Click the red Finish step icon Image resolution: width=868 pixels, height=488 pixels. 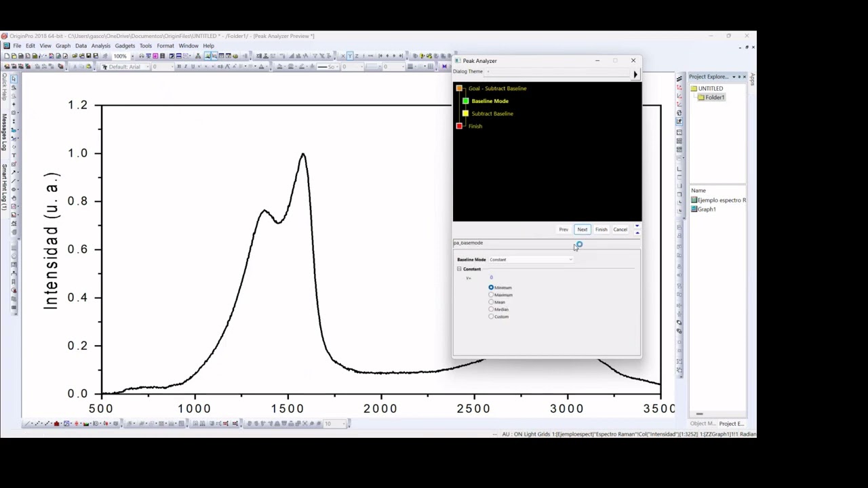(x=459, y=126)
